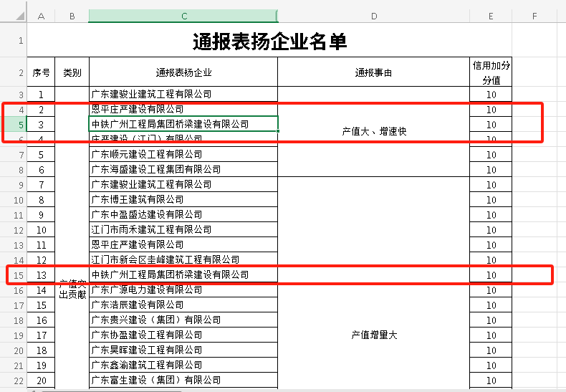Select cell 广东协盈建设工程有限公司
The image size is (566, 392).
(183, 335)
